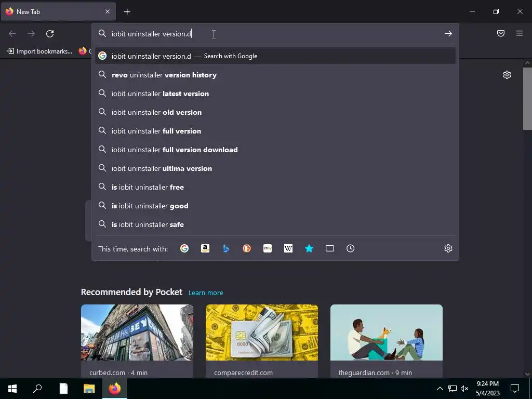Choose suggestion 'iobit uninstaller ultima version'
The height and width of the screenshot is (399, 532).
[x=275, y=168]
